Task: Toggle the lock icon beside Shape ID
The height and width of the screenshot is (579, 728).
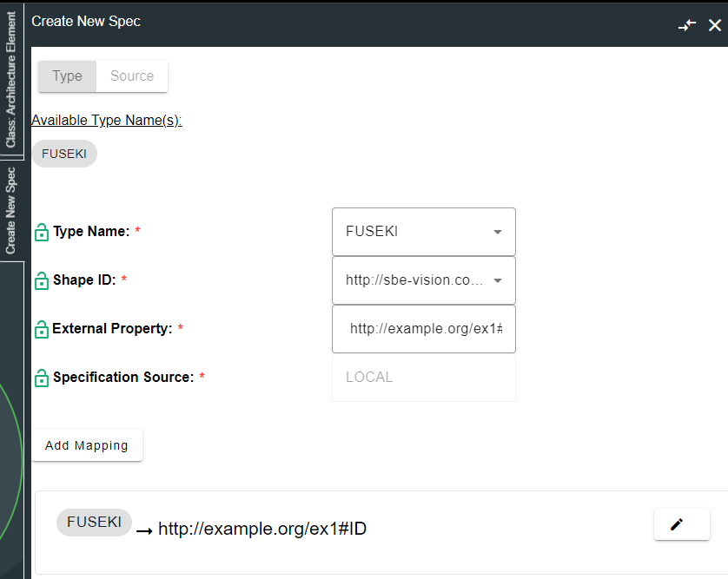Action: point(41,281)
